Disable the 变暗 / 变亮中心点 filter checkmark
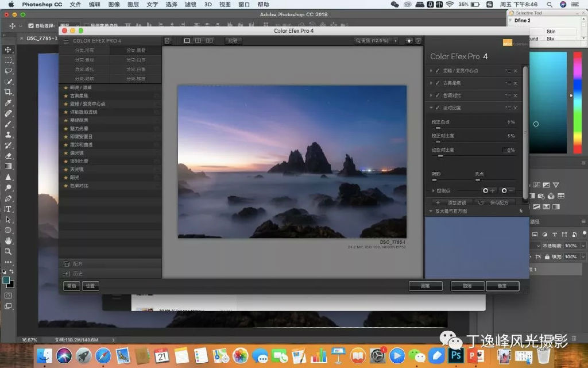This screenshot has width=588, height=368. [x=438, y=71]
